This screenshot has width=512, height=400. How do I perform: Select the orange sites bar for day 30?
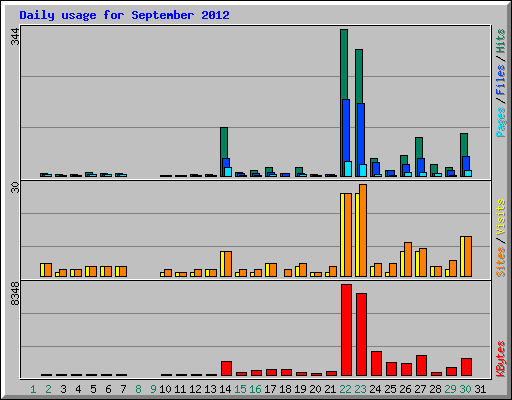tap(468, 256)
